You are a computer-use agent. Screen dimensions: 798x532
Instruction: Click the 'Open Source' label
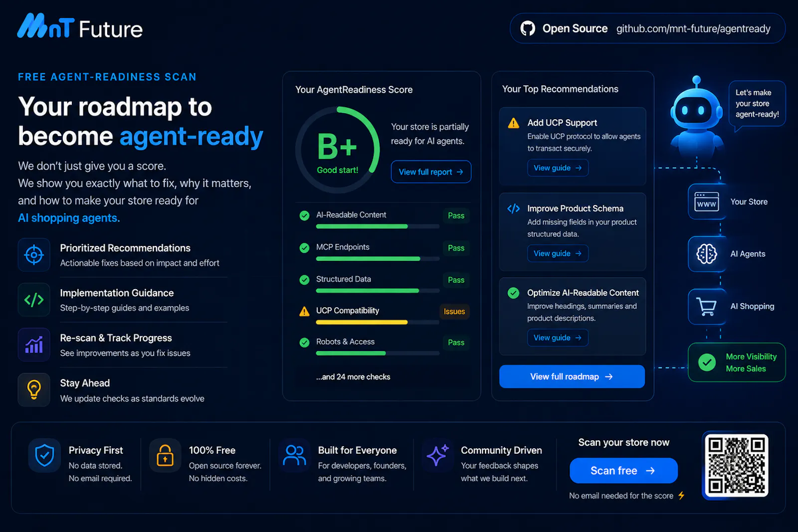575,28
